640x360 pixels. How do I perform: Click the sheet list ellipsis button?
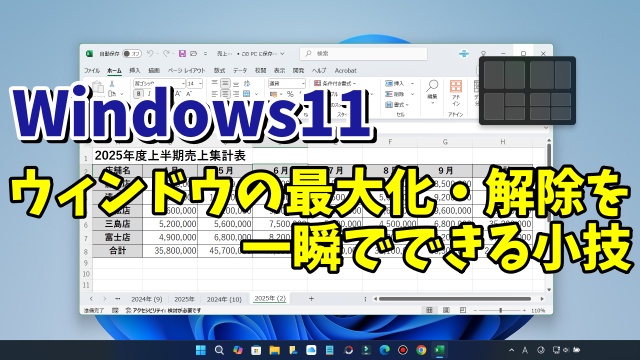tap(118, 299)
